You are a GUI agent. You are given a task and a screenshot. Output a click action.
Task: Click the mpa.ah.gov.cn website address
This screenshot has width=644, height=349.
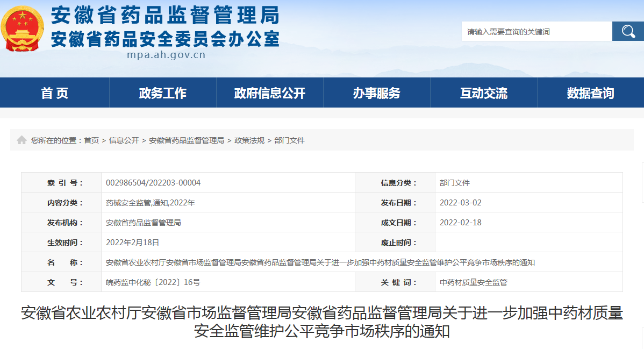167,54
